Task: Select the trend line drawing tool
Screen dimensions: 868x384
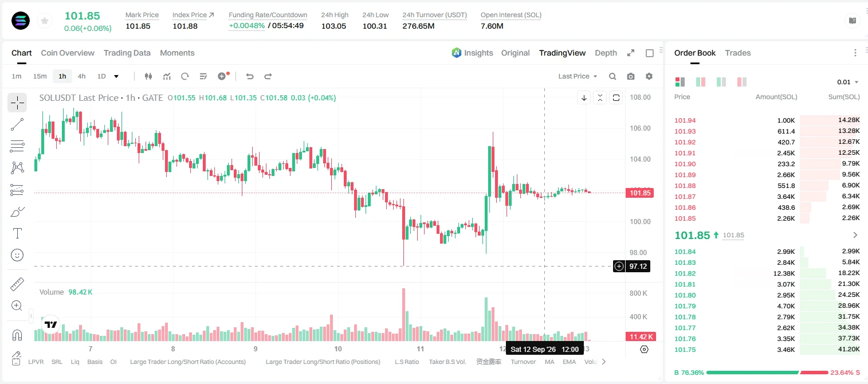Action: [x=17, y=124]
